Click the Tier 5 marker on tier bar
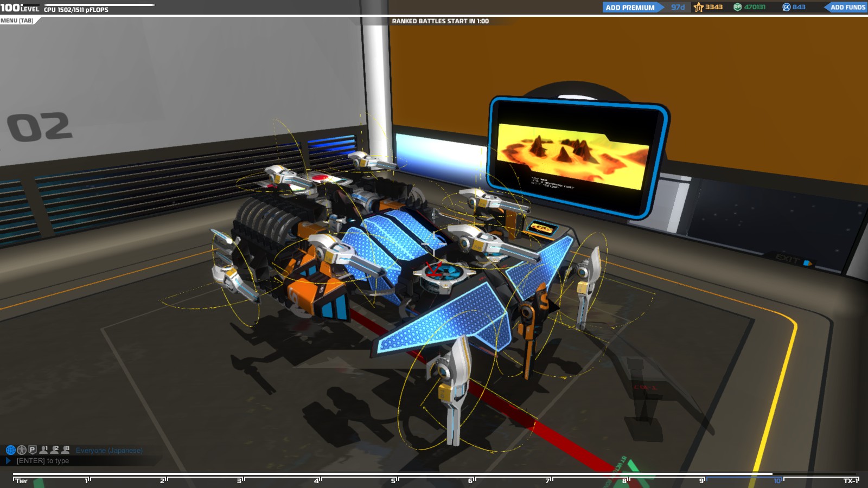Screen dimensions: 868x488 (x=394, y=480)
